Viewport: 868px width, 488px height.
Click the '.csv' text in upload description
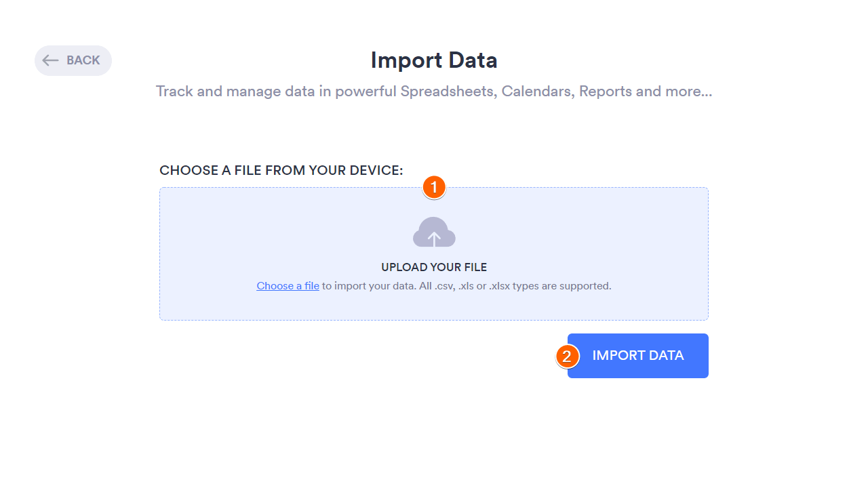coord(444,286)
